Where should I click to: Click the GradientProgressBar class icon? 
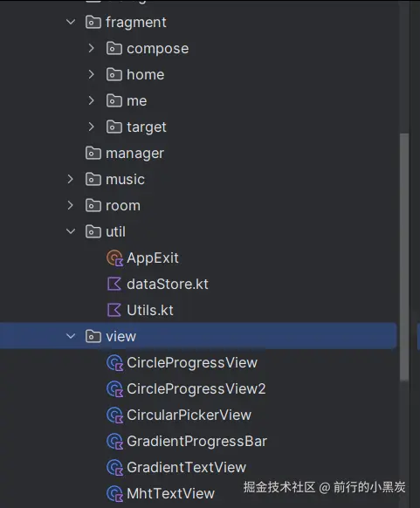pyautogui.click(x=114, y=442)
